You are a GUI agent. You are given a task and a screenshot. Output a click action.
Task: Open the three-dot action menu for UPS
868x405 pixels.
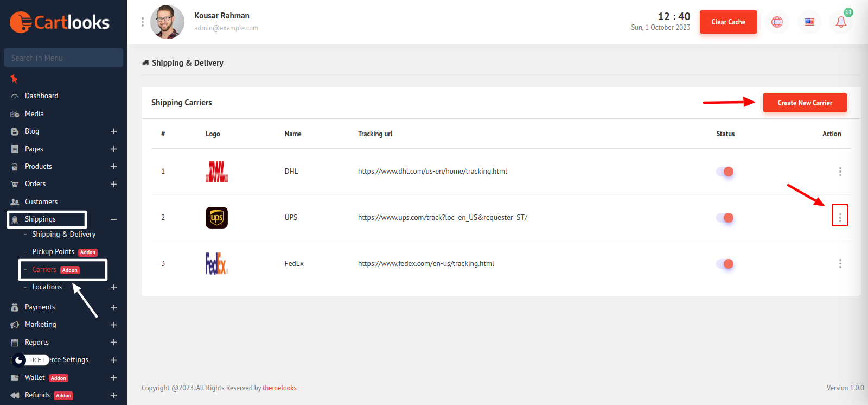(x=840, y=217)
